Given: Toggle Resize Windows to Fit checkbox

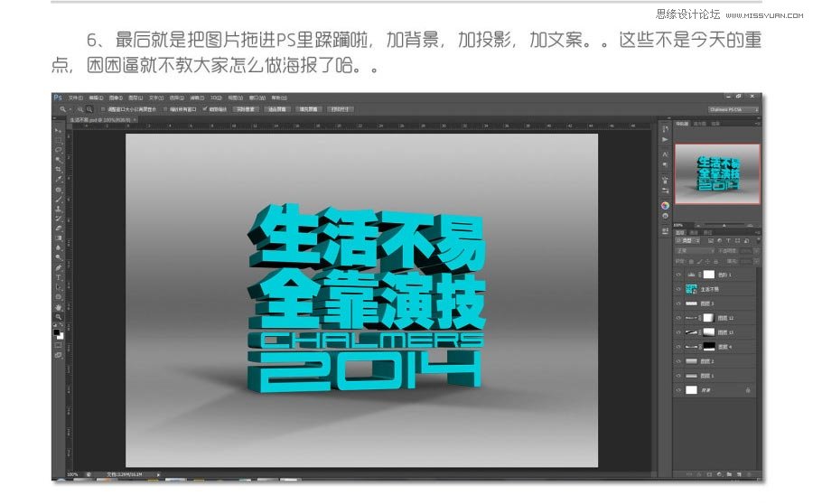Looking at the screenshot, I should click(103, 109).
